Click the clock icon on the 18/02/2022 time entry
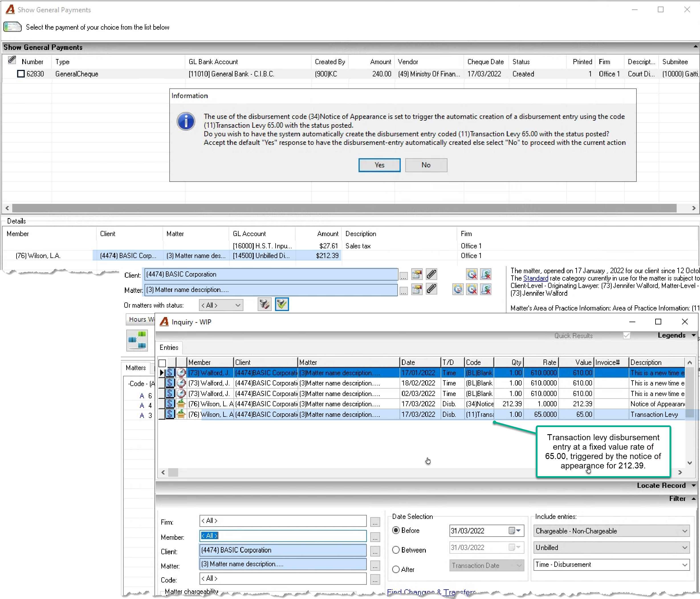The width and height of the screenshot is (700, 599). pos(181,383)
